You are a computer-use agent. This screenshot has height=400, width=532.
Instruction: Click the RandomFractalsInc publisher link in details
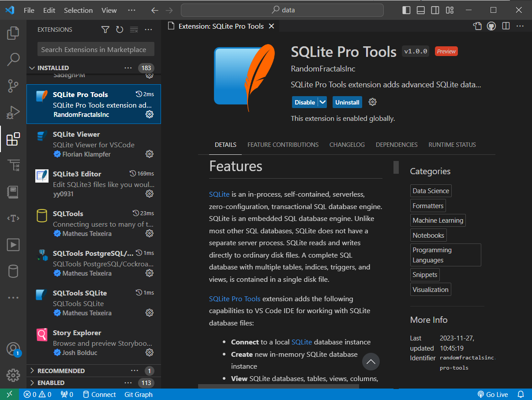[323, 69]
